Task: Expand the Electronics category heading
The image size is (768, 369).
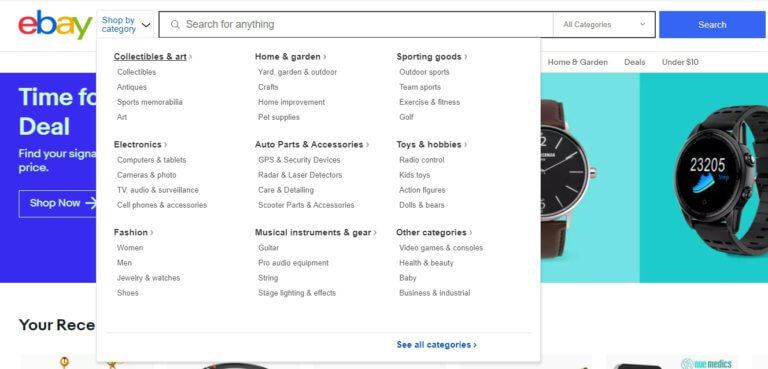Action: [x=140, y=145]
